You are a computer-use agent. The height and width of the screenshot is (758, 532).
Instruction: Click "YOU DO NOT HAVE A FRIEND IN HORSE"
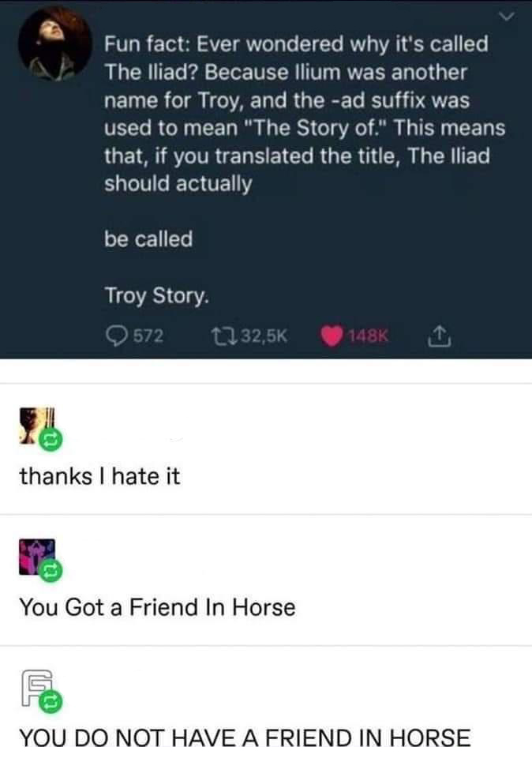pyautogui.click(x=245, y=737)
